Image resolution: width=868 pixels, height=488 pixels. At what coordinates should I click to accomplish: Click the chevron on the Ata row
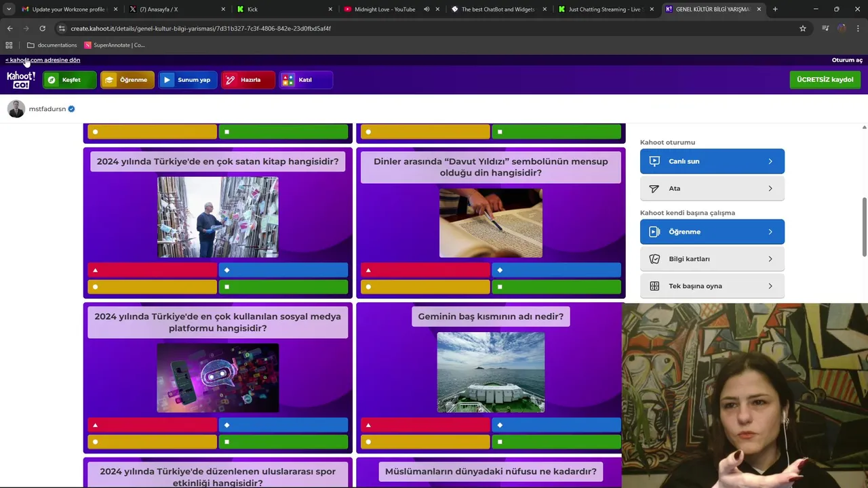(770, 188)
